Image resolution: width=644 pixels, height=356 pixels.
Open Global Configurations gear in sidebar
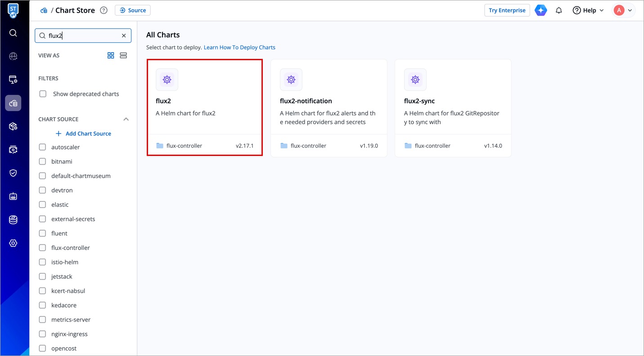tap(13, 243)
